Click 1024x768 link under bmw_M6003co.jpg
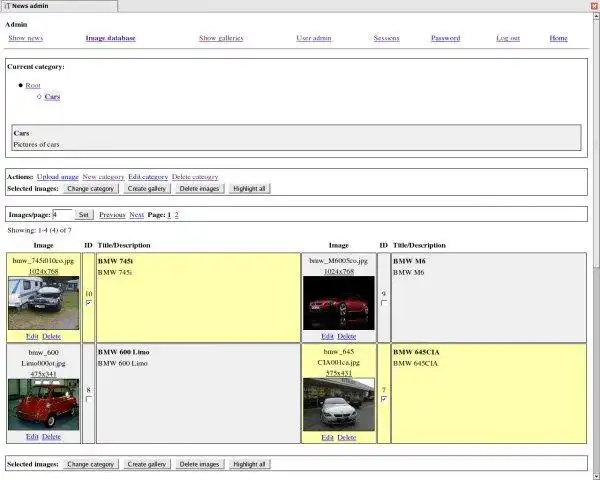The image size is (600, 480). [339, 271]
